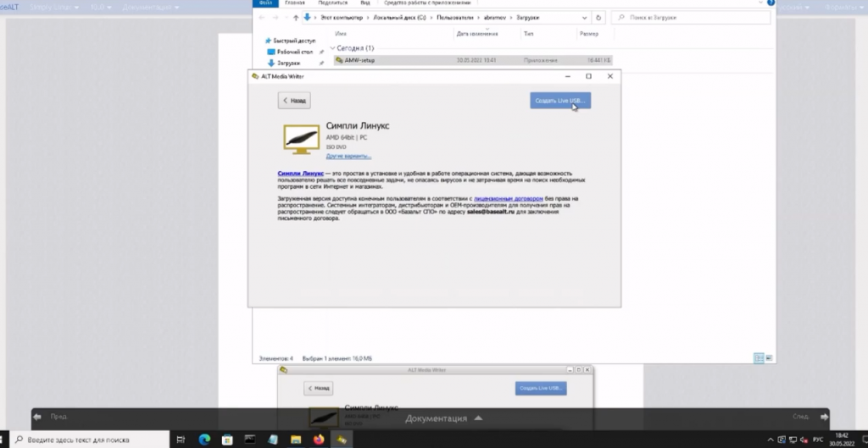868x448 pixels.
Task: Open Microsoft Store taskbar icon
Action: coord(227,440)
